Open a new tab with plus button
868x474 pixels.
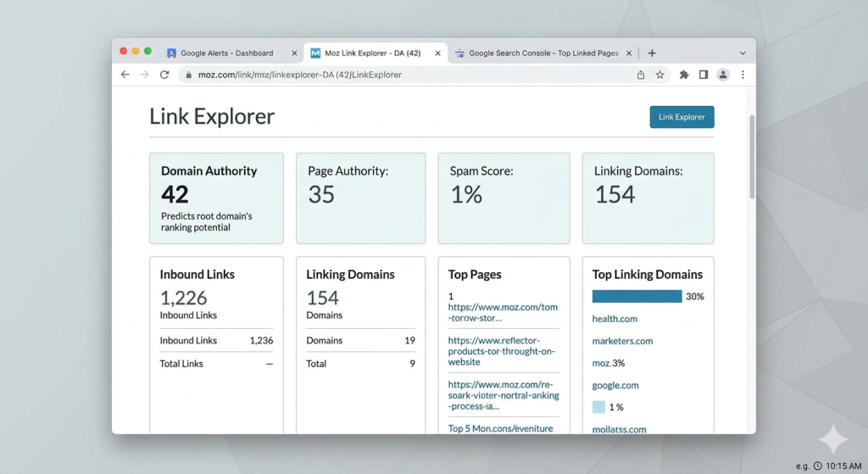click(x=652, y=53)
